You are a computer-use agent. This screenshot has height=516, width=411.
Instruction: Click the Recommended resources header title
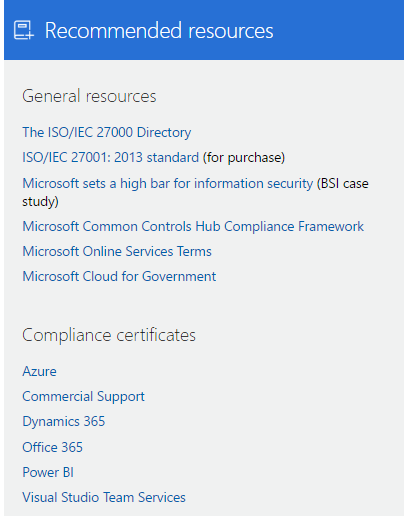coord(159,30)
